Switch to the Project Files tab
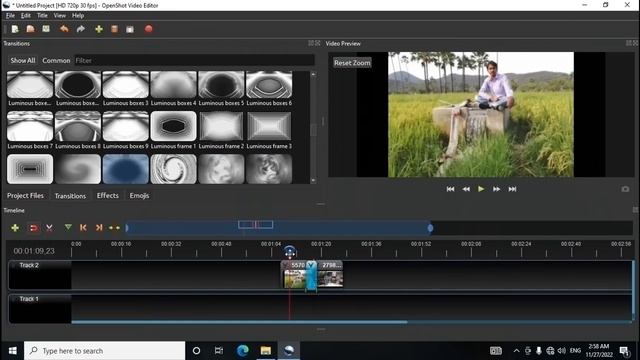 coord(25,196)
